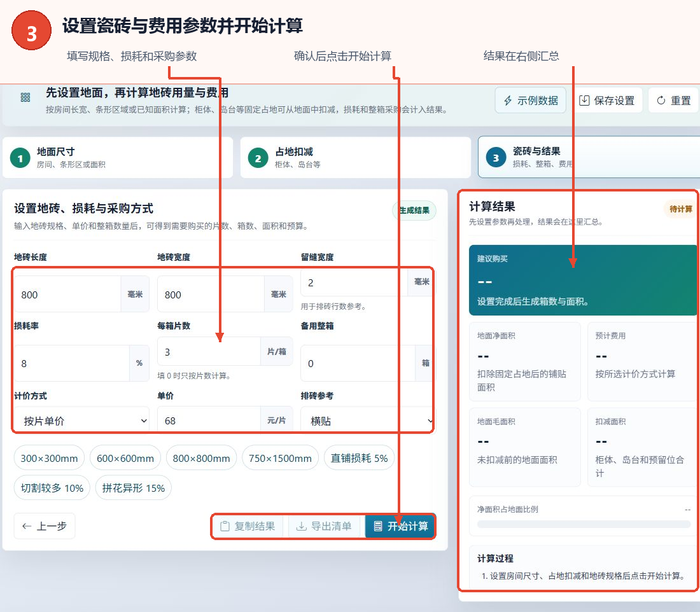Open step 1 地面尺寸 tab
This screenshot has width=700, height=612.
coord(118,158)
